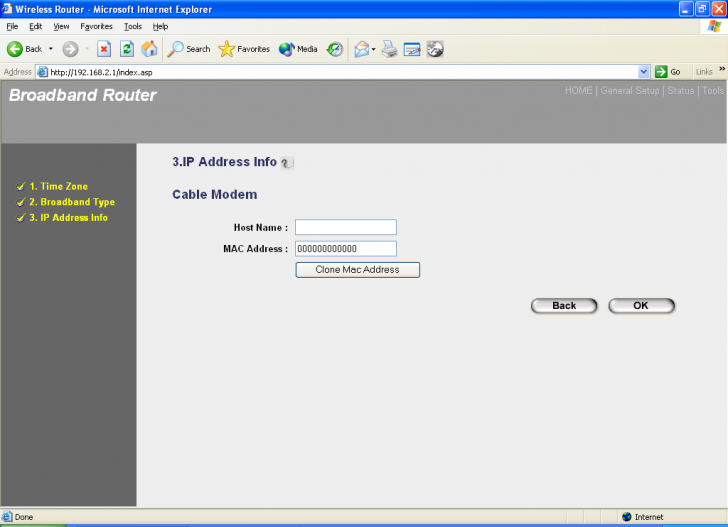Click the OK button
Screen dimensions: 728x527
click(641, 306)
